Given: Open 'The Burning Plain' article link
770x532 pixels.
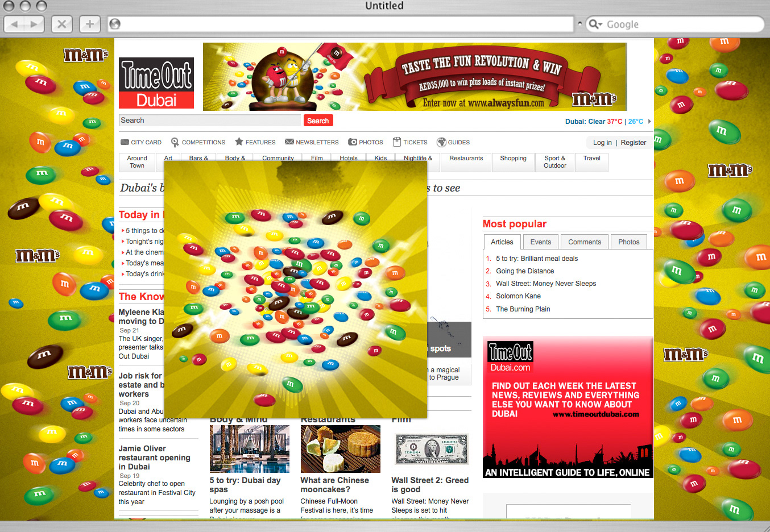Looking at the screenshot, I should pos(523,309).
